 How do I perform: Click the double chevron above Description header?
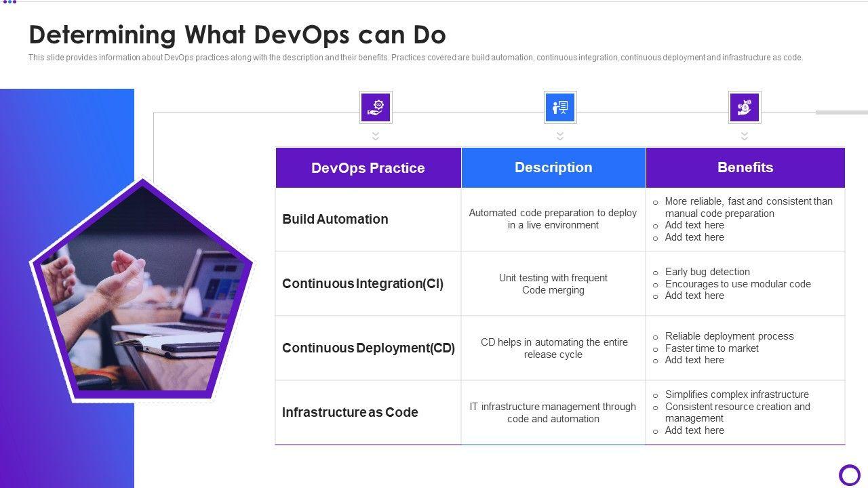[x=560, y=136]
